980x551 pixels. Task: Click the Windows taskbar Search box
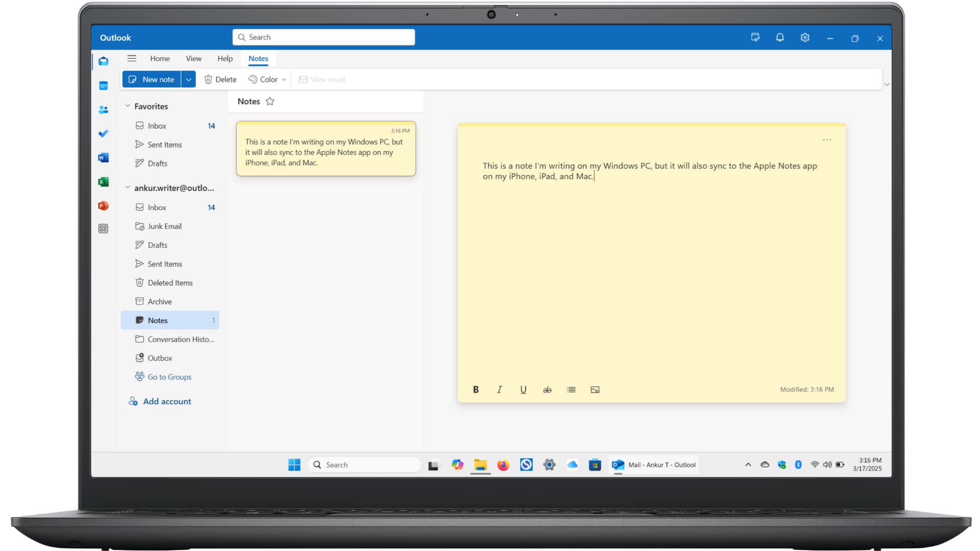tap(364, 465)
